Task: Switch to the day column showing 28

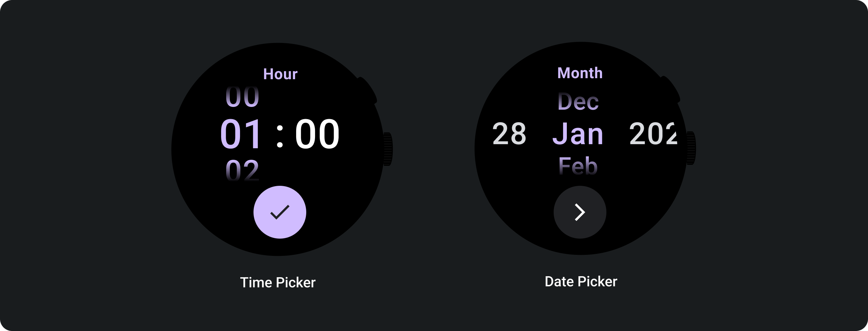Action: [509, 134]
